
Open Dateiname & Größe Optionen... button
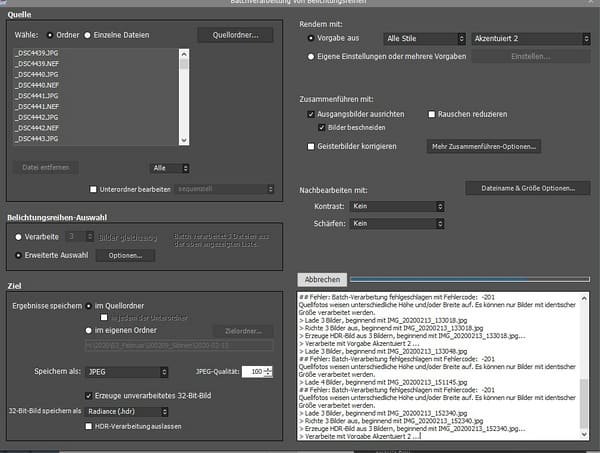pos(528,188)
